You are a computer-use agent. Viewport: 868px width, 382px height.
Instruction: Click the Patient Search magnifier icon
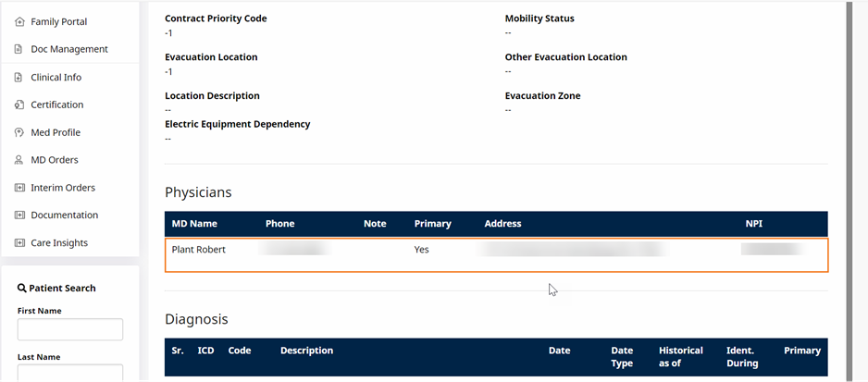point(22,288)
